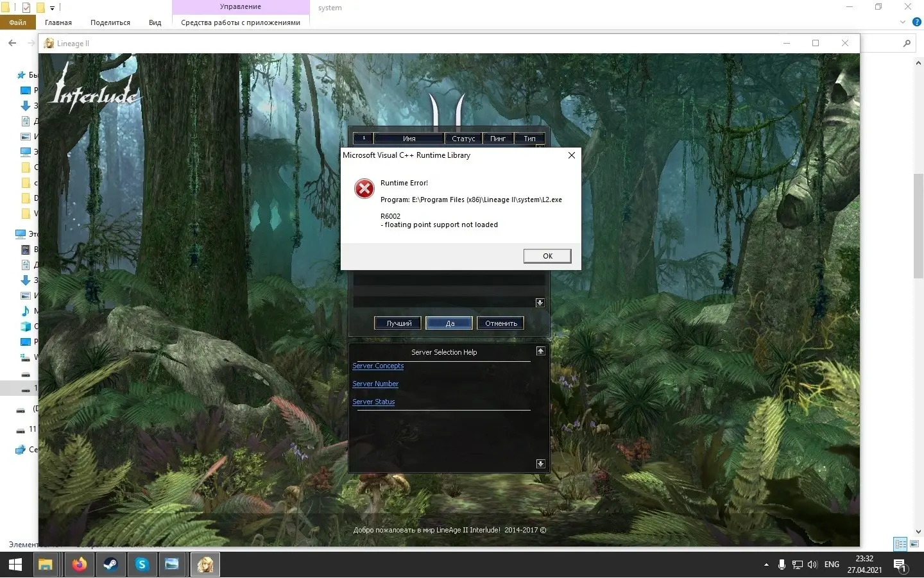The width and height of the screenshot is (924, 578).
Task: Click the Explorer back navigation arrow
Action: coord(12,43)
